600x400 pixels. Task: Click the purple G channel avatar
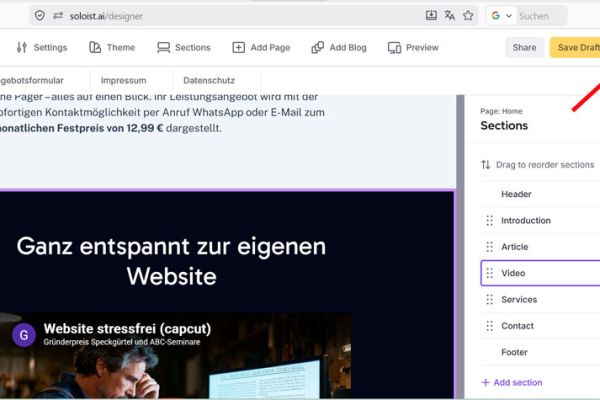(24, 335)
